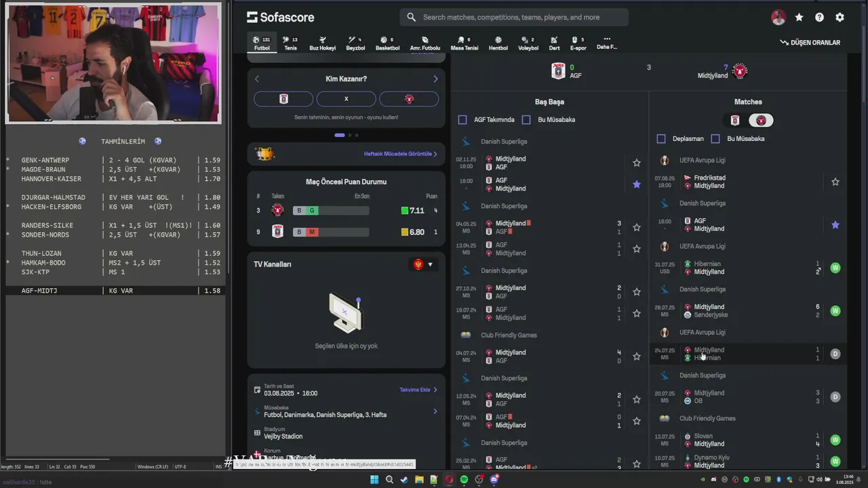Go to next Kim Kazanır card
The width and height of the screenshot is (868, 488).
coord(435,79)
